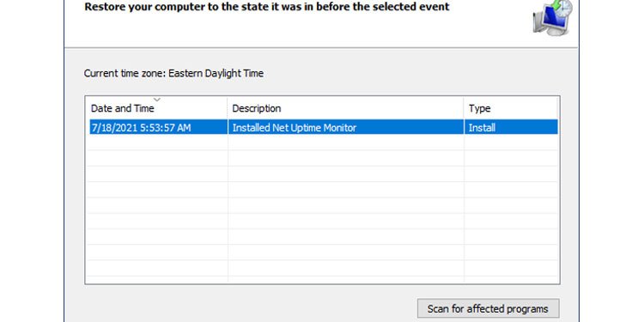Click the Installed Net Uptime Monitor description cell
The height and width of the screenshot is (322, 644).
[346, 127]
